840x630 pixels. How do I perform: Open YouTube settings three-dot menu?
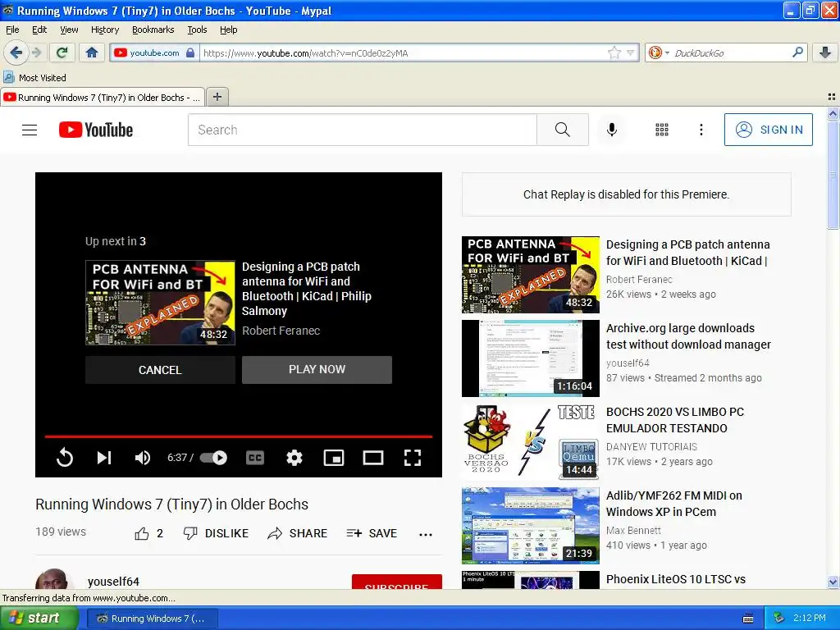(701, 130)
